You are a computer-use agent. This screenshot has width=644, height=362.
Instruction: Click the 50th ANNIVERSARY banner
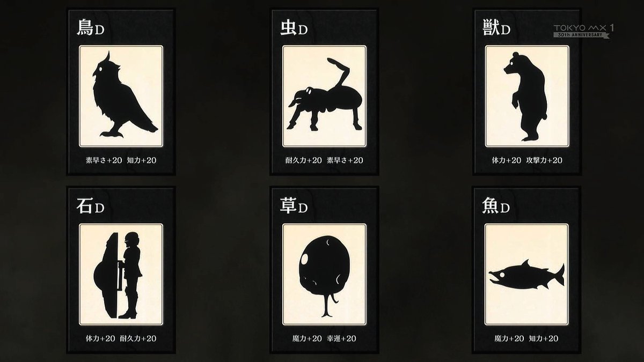pyautogui.click(x=582, y=35)
